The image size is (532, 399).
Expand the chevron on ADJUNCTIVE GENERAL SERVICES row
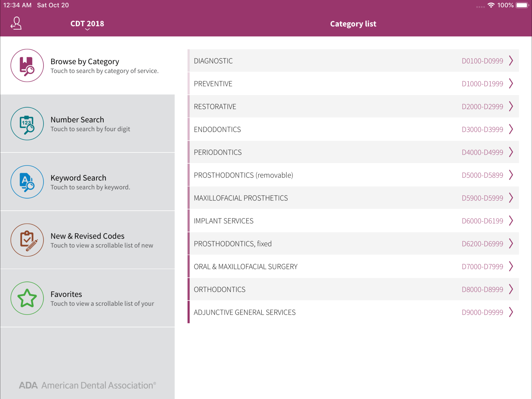pyautogui.click(x=511, y=312)
